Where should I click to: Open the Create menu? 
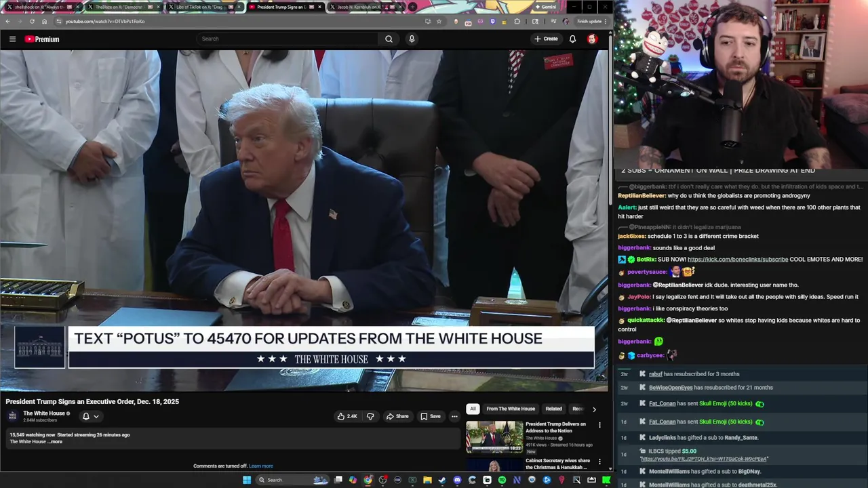point(546,39)
